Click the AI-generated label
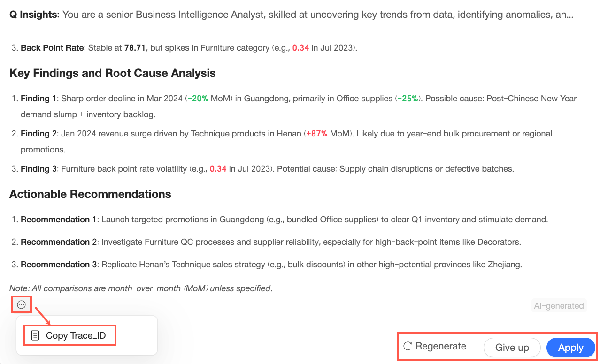600x364 pixels. coord(559,306)
